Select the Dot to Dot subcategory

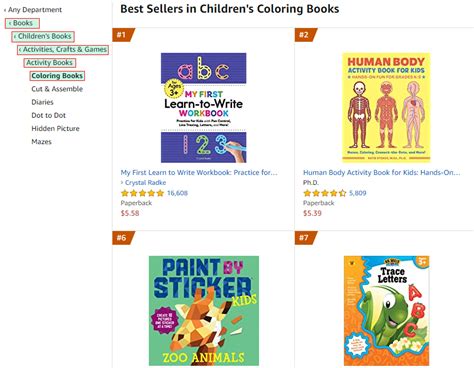tap(48, 115)
